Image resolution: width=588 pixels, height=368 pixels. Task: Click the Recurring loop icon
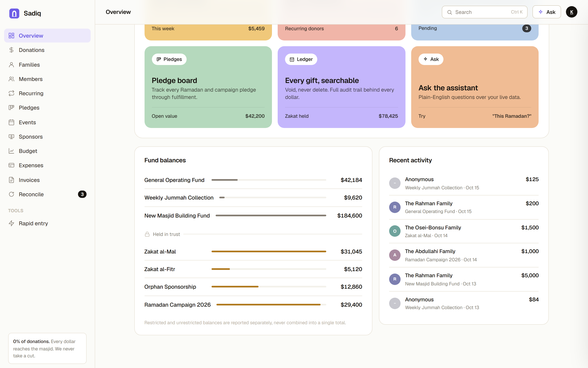coord(11,93)
